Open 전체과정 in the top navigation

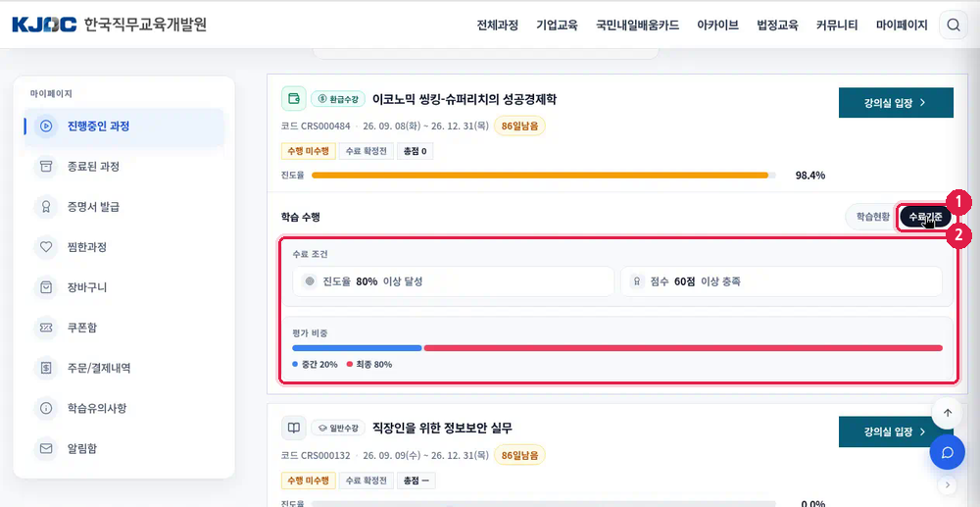coord(498,25)
